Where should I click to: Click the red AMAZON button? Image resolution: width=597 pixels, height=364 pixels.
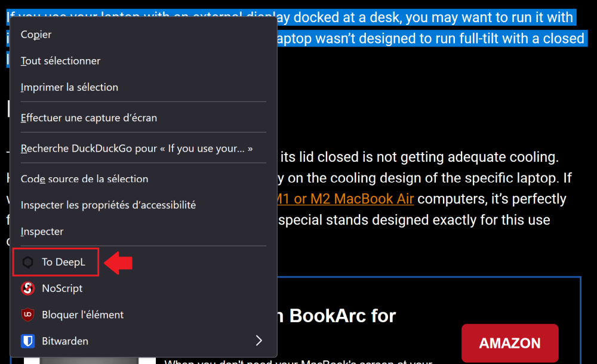(x=510, y=343)
